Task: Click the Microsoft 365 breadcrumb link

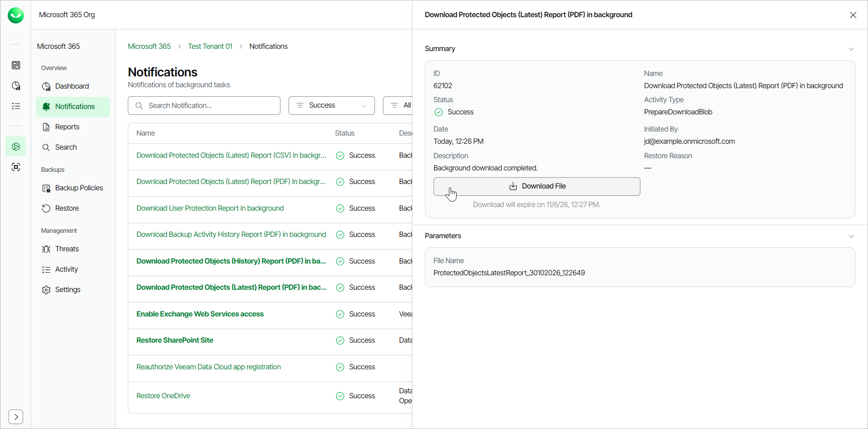Action: click(149, 47)
